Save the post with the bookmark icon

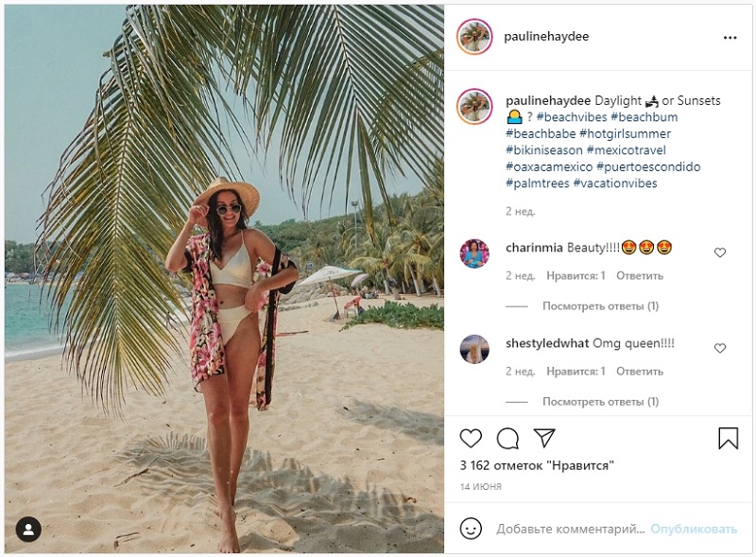click(728, 438)
